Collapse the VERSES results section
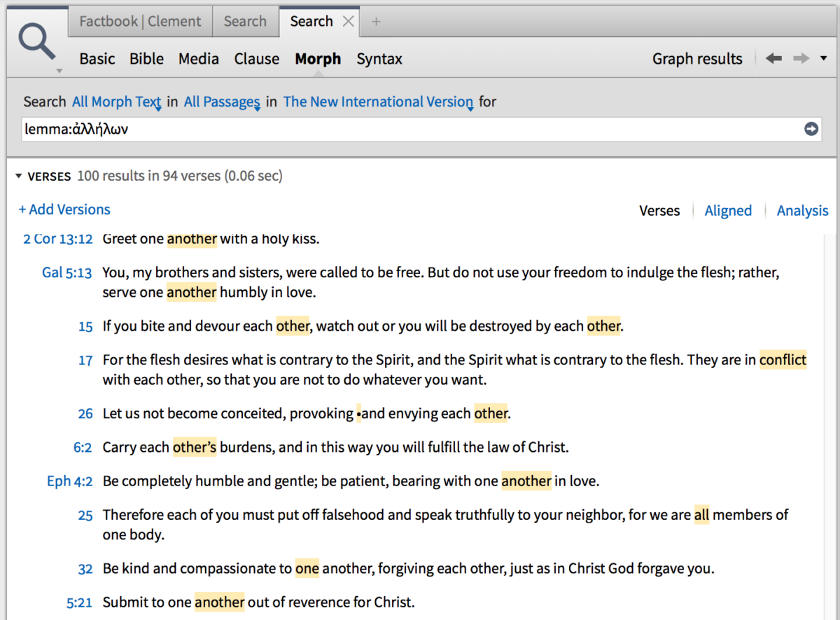Image resolution: width=840 pixels, height=620 pixels. pyautogui.click(x=18, y=176)
